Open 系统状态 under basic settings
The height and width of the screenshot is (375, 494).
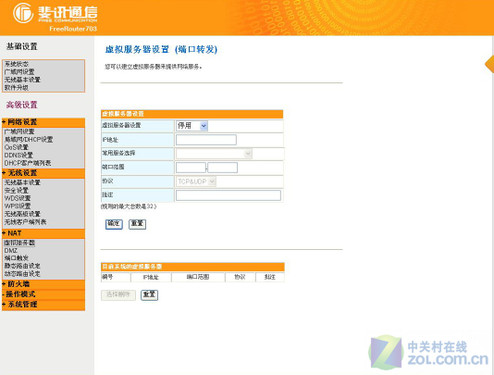pos(16,64)
